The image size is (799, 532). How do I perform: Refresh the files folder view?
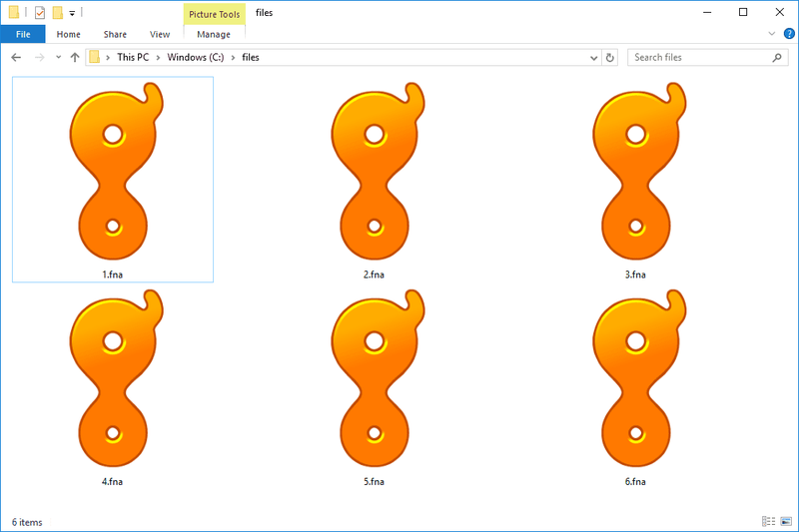click(x=610, y=58)
